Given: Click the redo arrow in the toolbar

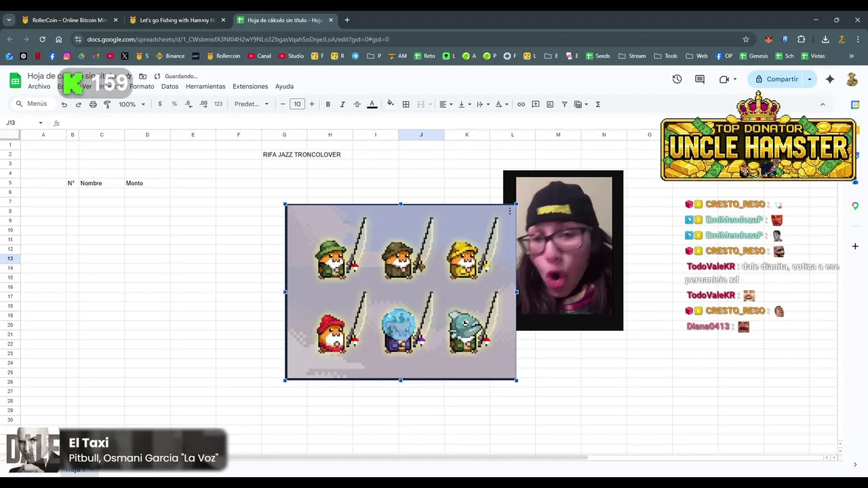Looking at the screenshot, I should click(x=78, y=104).
